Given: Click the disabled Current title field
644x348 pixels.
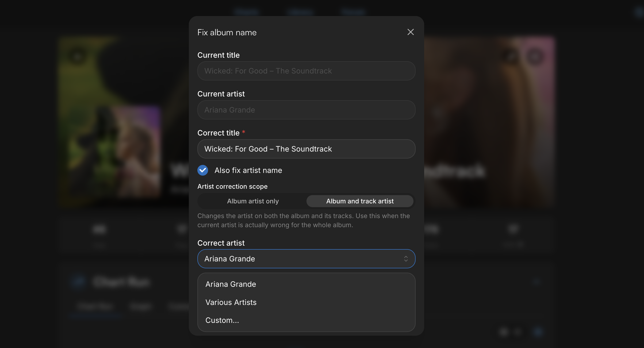Looking at the screenshot, I should tap(306, 71).
